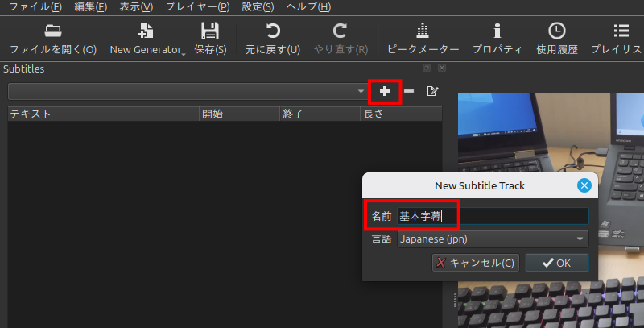644x328 pixels.
Task: Open the Settings menu
Action: [258, 6]
